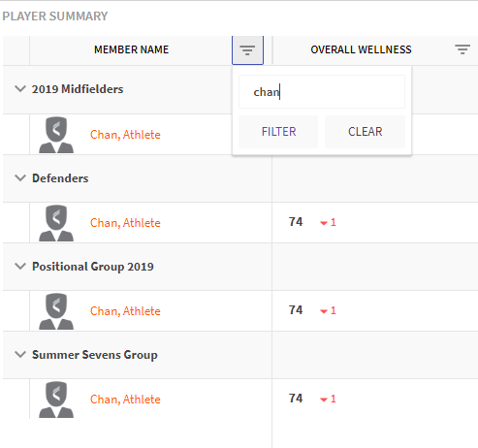Click the MEMBER NAME column header
478x448 pixels.
pyautogui.click(x=131, y=49)
